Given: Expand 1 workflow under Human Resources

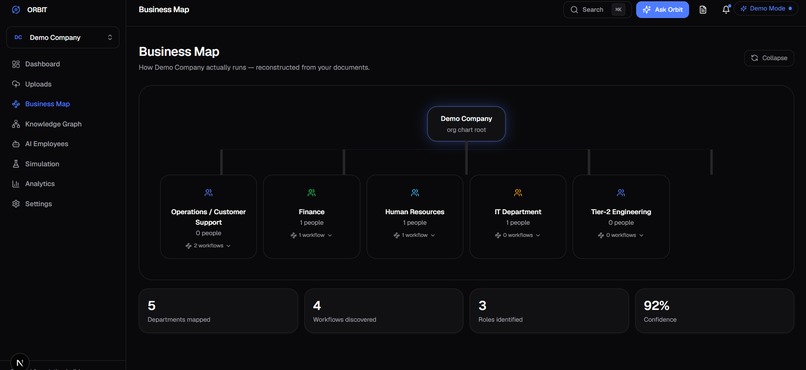Looking at the screenshot, I should pos(415,235).
